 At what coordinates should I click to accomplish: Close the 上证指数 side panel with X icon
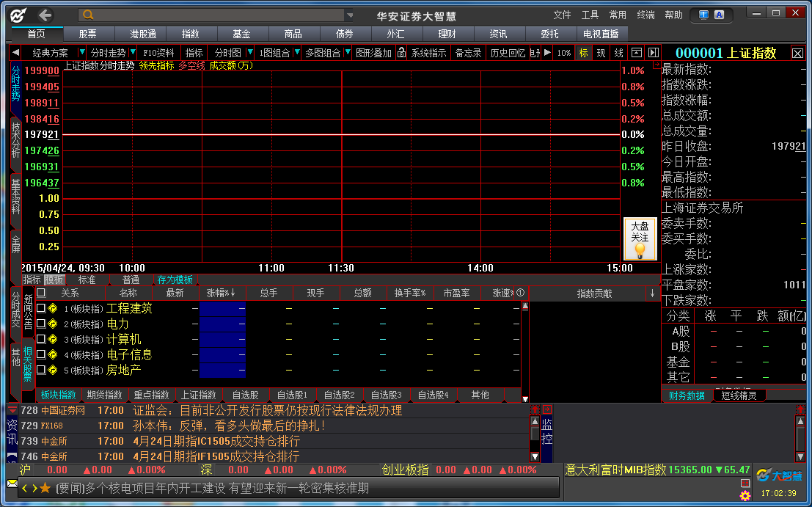coord(797,53)
